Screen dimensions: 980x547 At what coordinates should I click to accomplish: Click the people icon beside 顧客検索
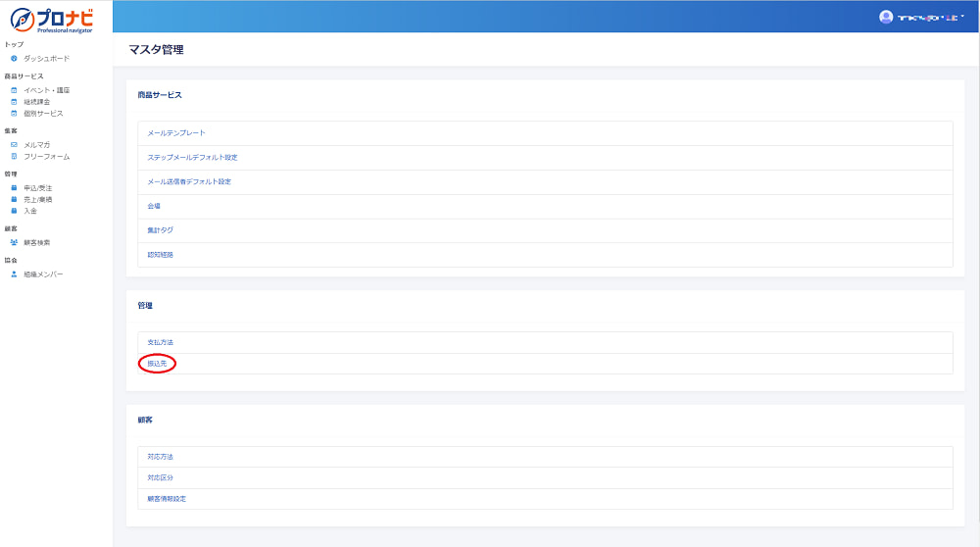[14, 242]
